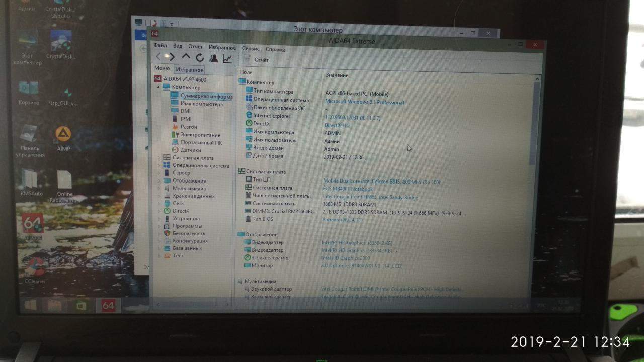Click the Forward navigation arrow in toolbar
Viewport: 644px width, 362px height.
click(172, 57)
